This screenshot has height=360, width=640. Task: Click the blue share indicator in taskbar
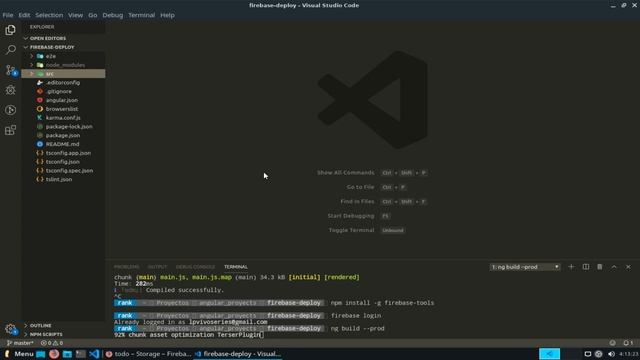(549, 354)
